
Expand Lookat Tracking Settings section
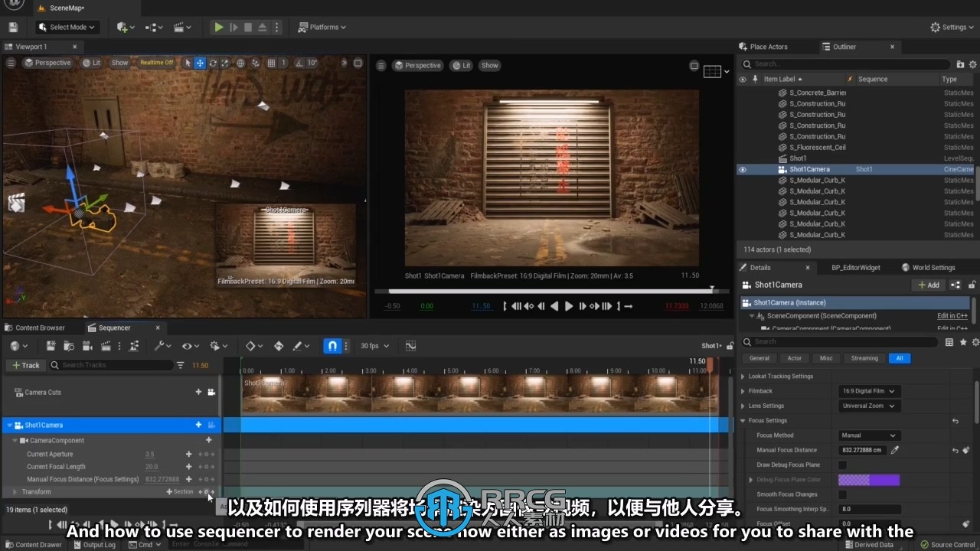[743, 376]
